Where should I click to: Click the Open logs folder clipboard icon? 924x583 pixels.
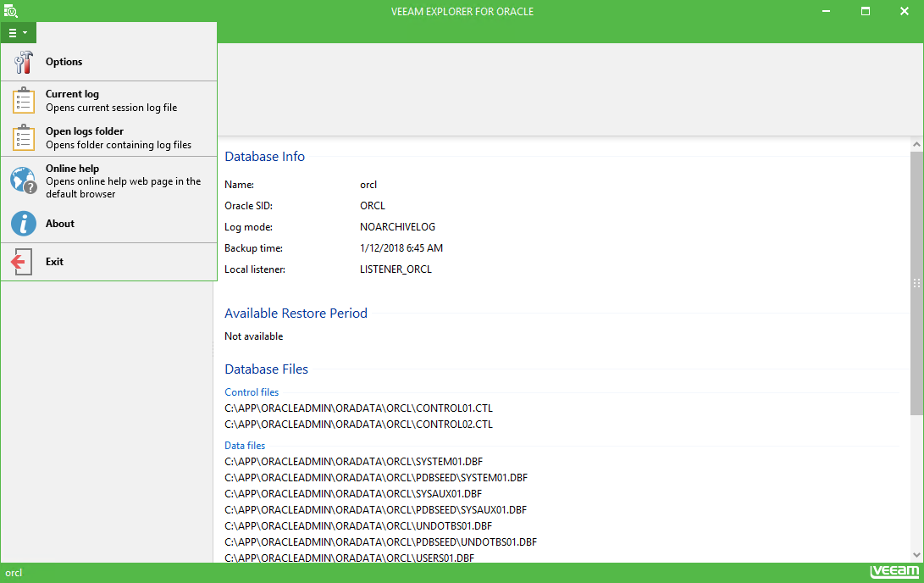click(23, 137)
